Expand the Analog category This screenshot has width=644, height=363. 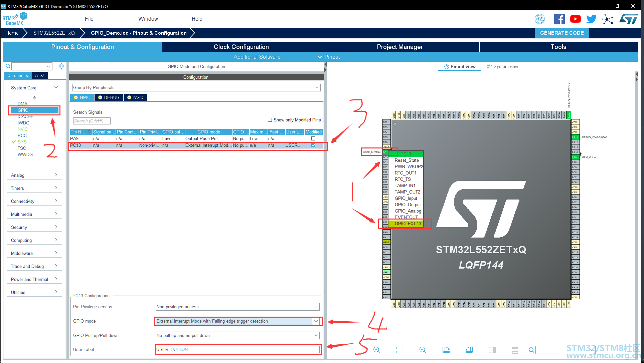(34, 175)
